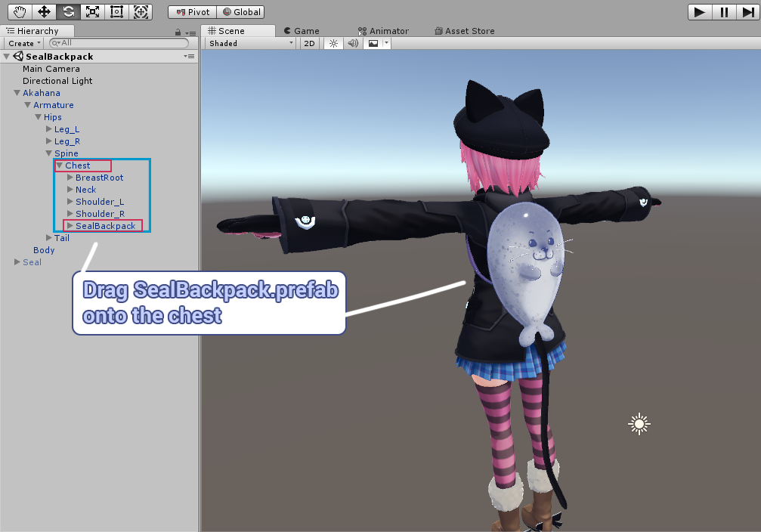Image resolution: width=761 pixels, height=532 pixels.
Task: Collapse the Spine bone expander
Action: point(50,153)
